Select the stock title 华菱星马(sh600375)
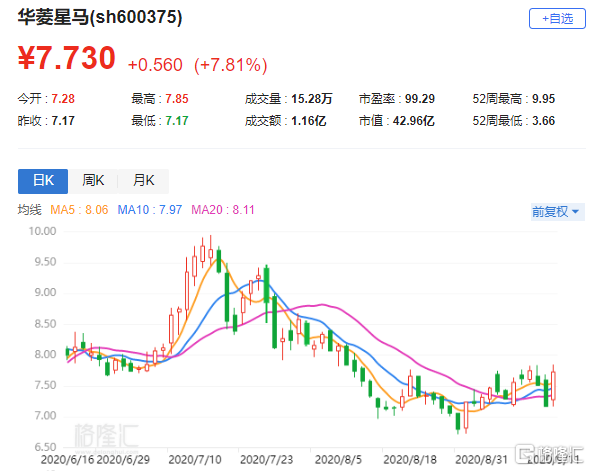This screenshot has width=590, height=471. (100, 17)
